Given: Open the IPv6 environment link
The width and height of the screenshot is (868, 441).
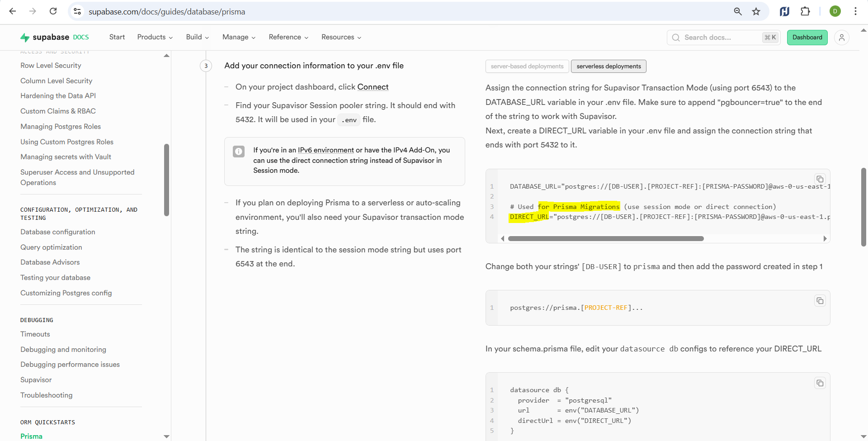Looking at the screenshot, I should 326,150.
